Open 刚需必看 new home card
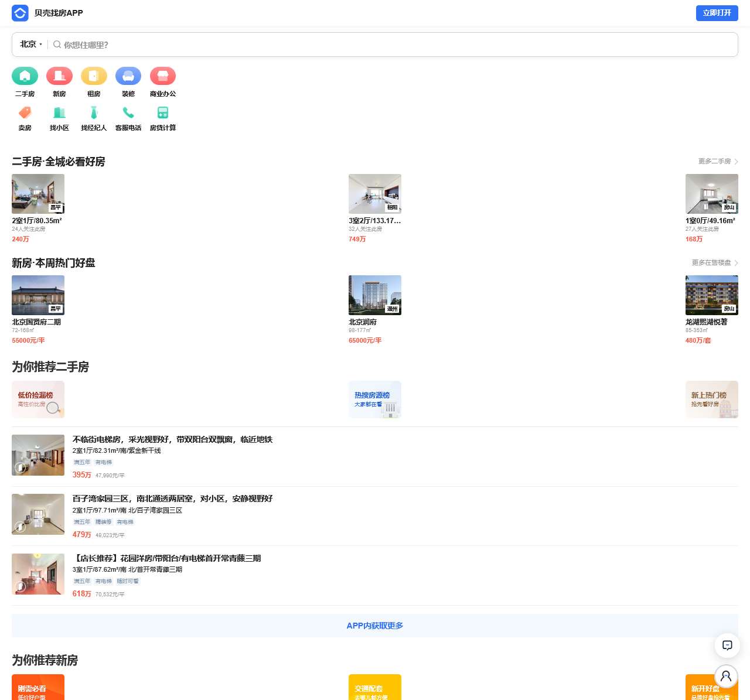This screenshot has height=700, width=750. point(38,687)
